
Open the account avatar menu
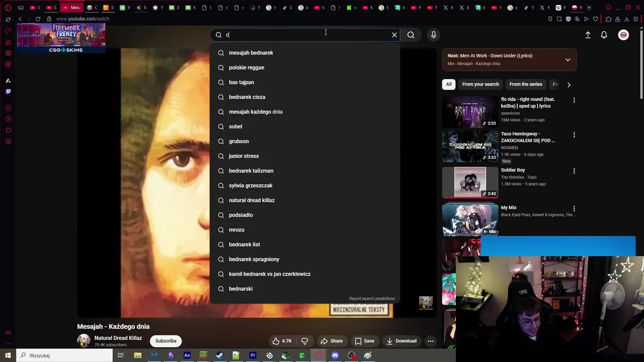point(623,35)
